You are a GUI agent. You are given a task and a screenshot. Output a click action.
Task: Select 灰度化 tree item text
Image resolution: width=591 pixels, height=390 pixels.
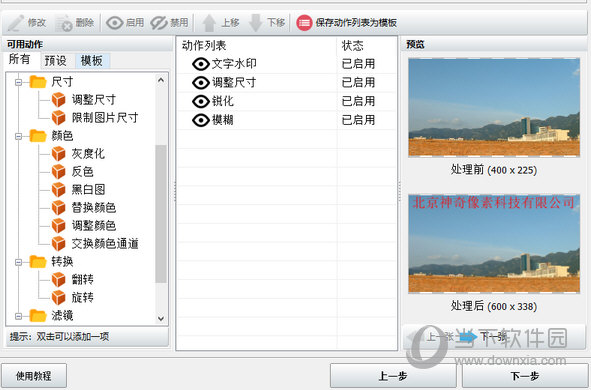pos(88,154)
